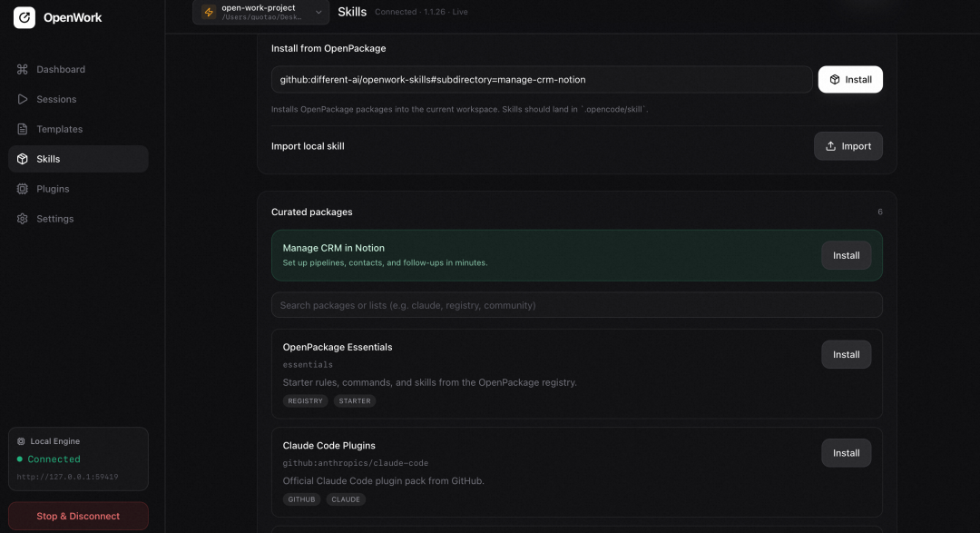Click the Plugins chip icon
980x533 pixels.
coord(23,189)
